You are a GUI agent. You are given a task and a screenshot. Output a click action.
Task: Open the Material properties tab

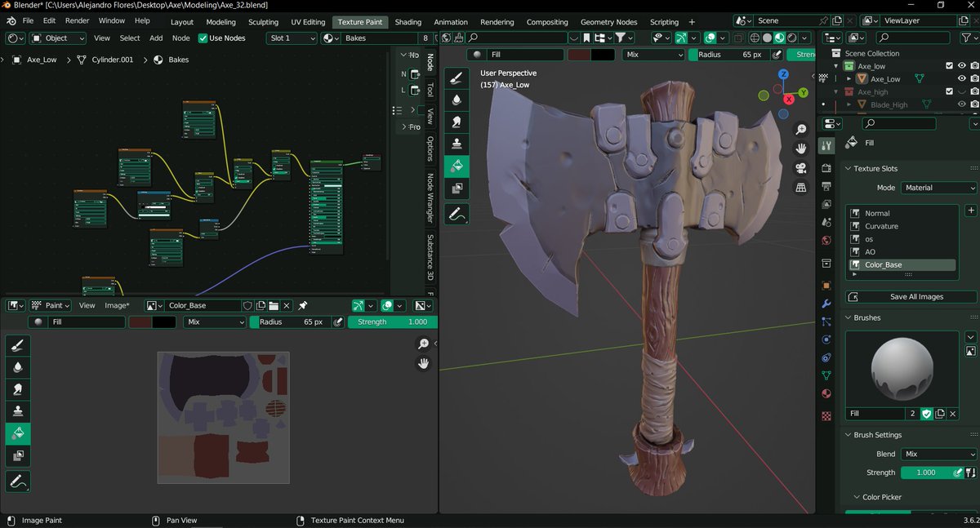(x=826, y=393)
